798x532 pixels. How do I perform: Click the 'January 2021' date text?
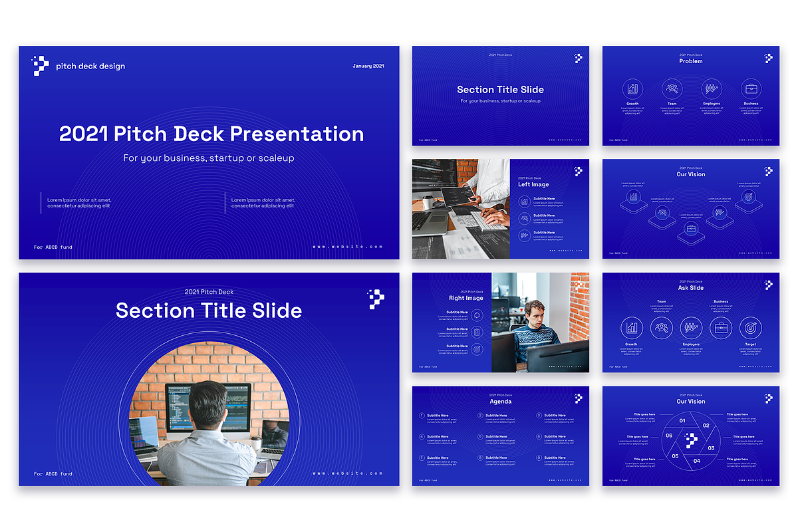coord(368,66)
